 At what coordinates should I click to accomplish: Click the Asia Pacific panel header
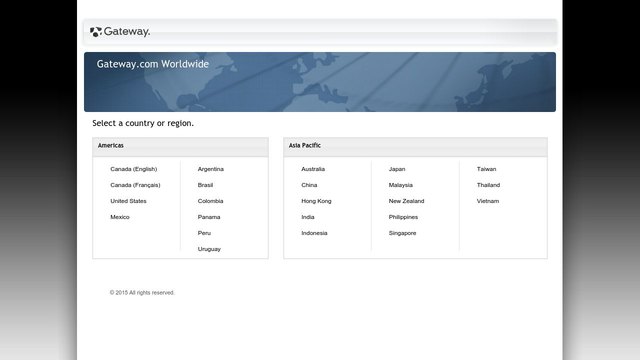(x=416, y=147)
